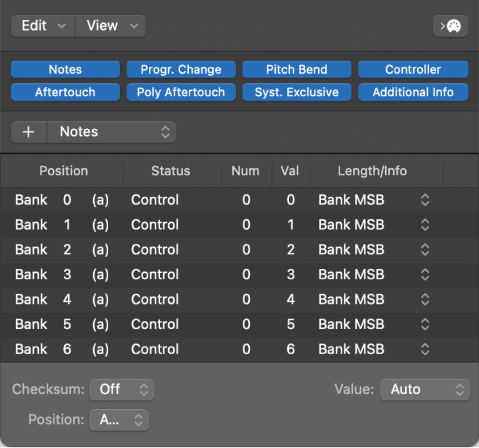Click the Val cell showing 2
This screenshot has height=448, width=479.
[291, 250]
